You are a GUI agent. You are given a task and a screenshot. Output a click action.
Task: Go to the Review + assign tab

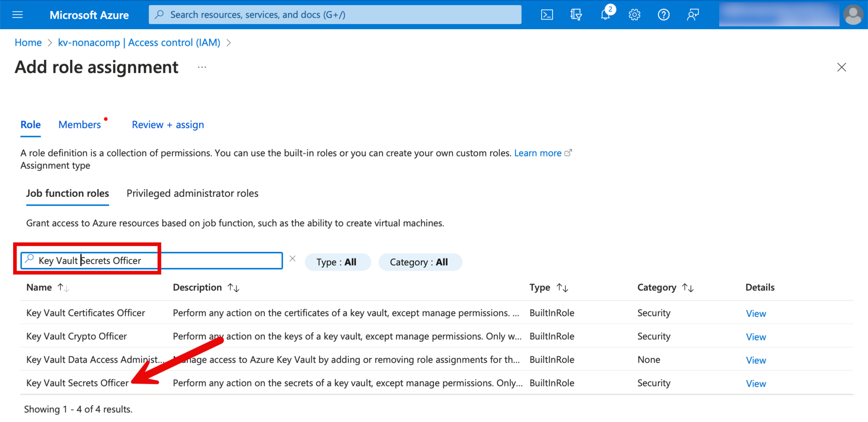coord(168,125)
